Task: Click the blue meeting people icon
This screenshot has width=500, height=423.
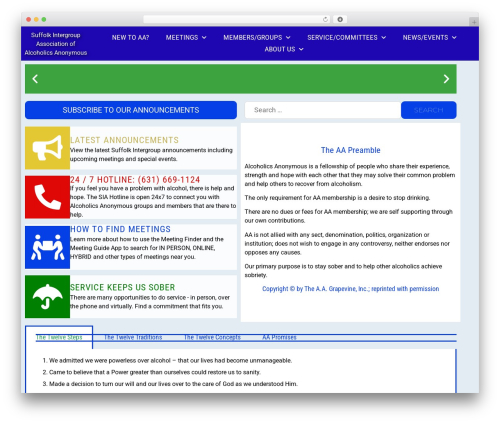Action: [47, 247]
